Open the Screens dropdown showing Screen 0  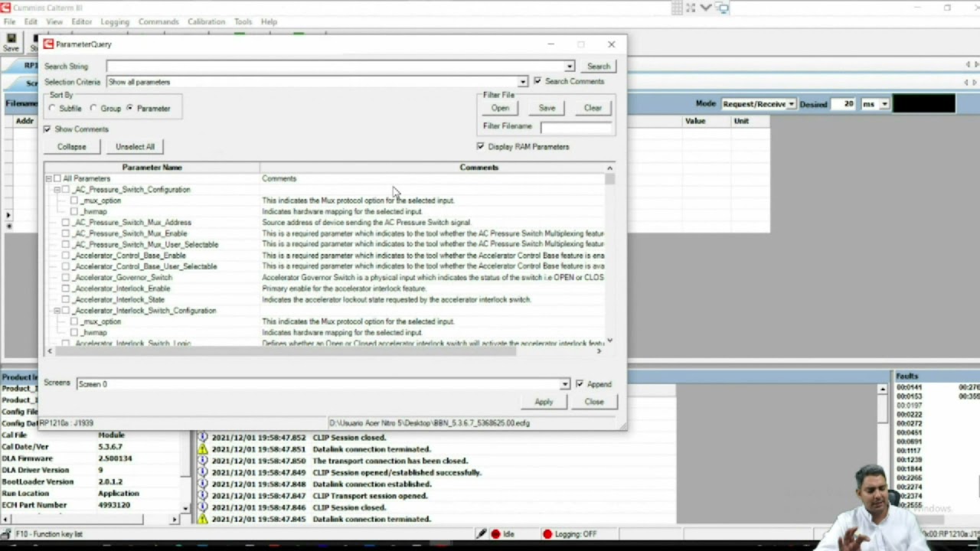(564, 384)
